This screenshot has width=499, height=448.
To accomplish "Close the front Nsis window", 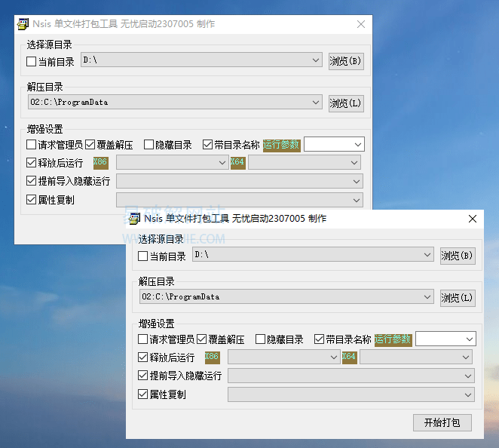I will pyautogui.click(x=473, y=219).
